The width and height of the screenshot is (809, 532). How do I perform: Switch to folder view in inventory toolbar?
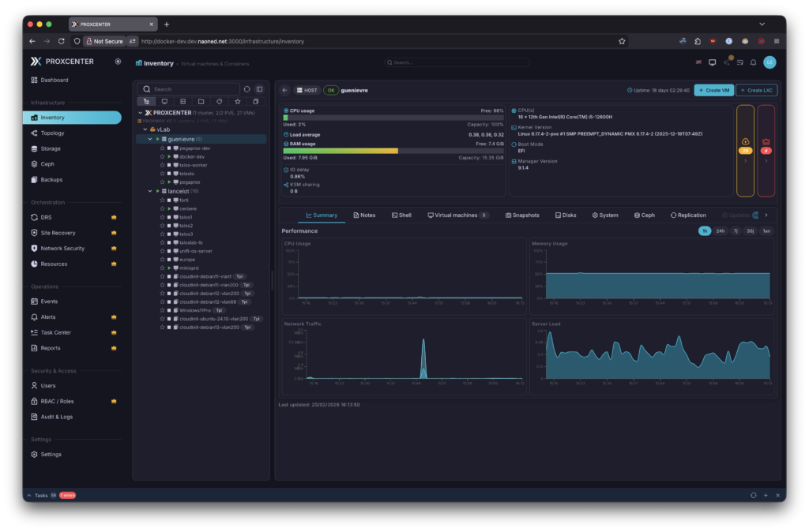[x=201, y=102]
